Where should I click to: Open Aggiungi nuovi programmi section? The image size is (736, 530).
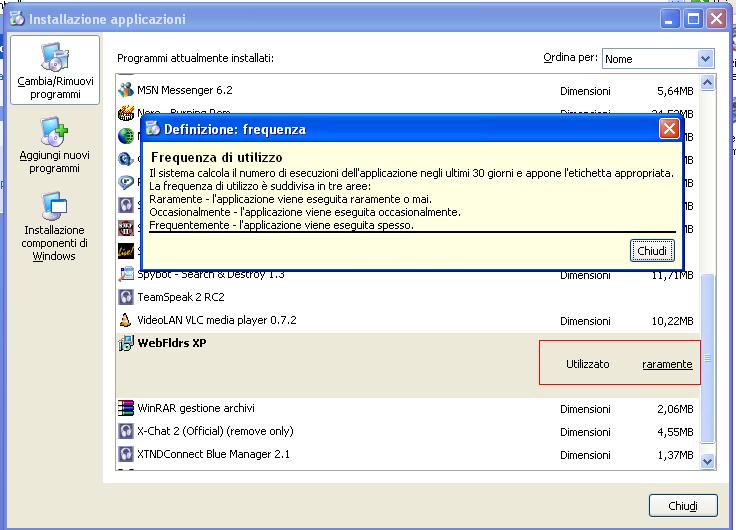tap(54, 145)
